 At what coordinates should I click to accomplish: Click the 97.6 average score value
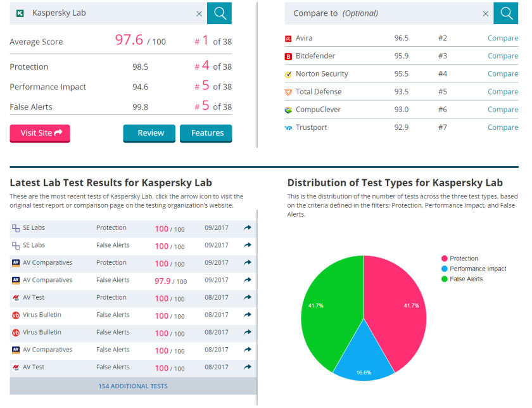point(129,40)
